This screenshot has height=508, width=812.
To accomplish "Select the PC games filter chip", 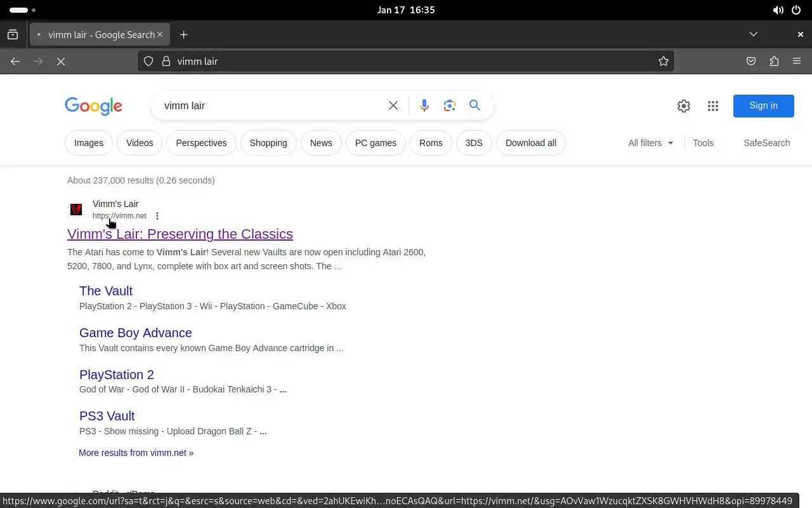I will [x=376, y=143].
